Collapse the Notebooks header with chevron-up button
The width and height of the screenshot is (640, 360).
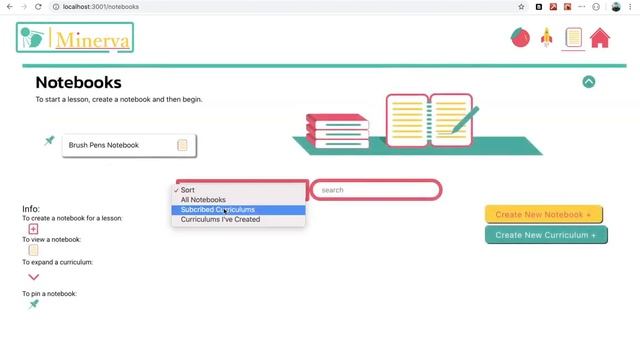(x=589, y=82)
